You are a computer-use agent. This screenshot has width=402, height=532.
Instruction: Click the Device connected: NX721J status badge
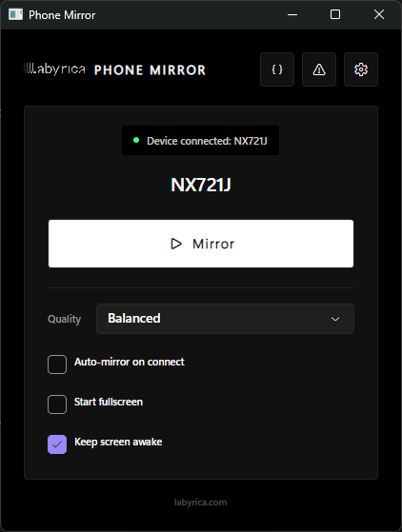200,141
